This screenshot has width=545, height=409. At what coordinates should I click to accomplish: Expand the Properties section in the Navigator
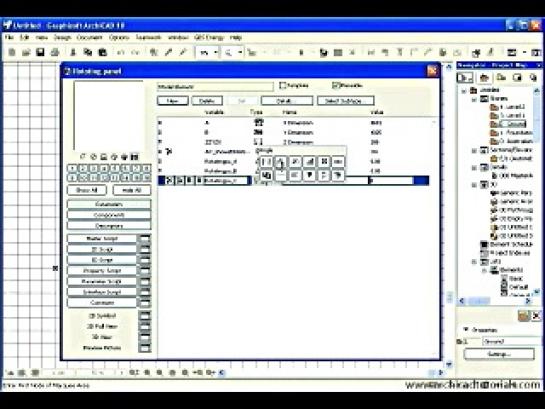tap(466, 329)
